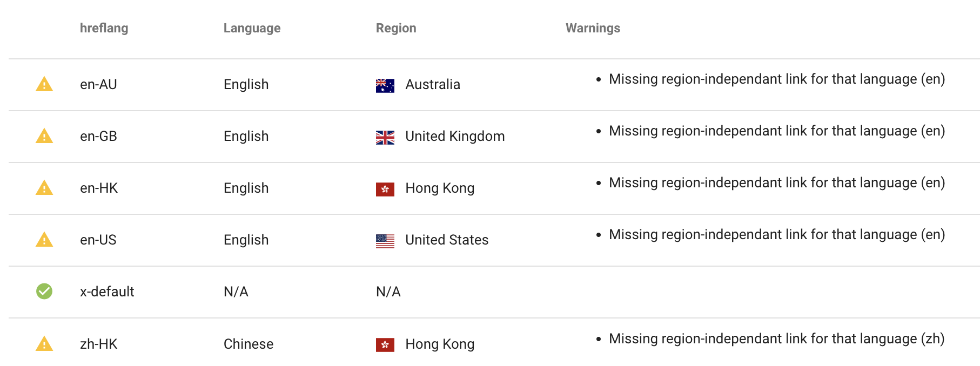
Task: Click the green checkmark for x-default
Action: click(44, 292)
